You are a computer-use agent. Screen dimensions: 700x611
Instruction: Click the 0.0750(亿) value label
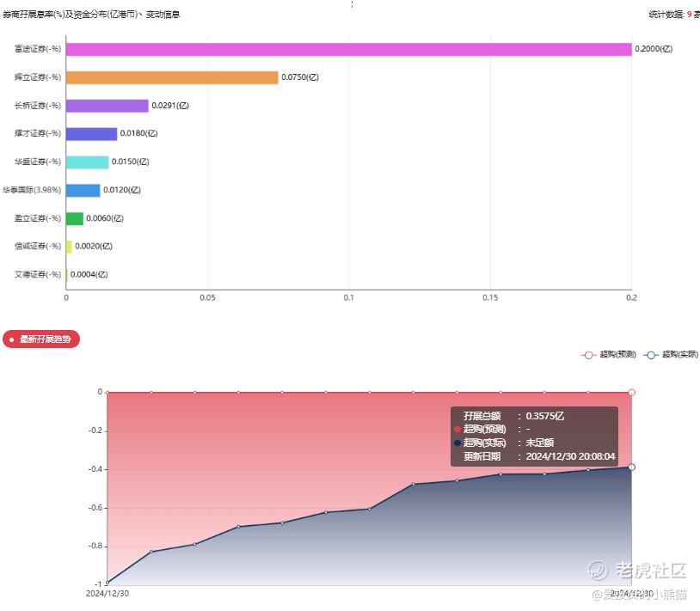[x=300, y=77]
